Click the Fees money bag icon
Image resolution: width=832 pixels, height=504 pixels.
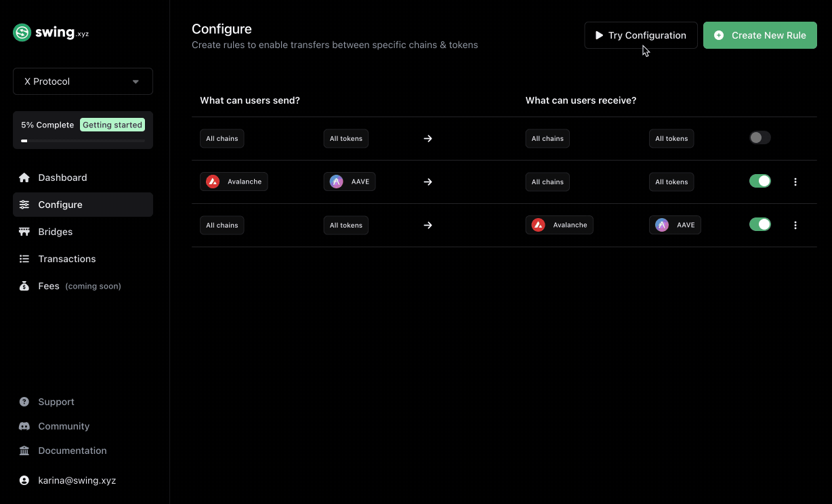(x=24, y=286)
